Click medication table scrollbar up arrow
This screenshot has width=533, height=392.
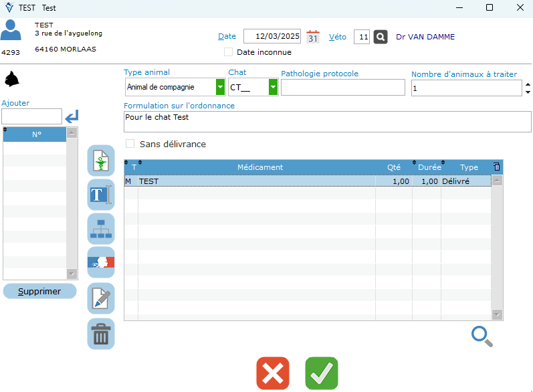pos(497,181)
